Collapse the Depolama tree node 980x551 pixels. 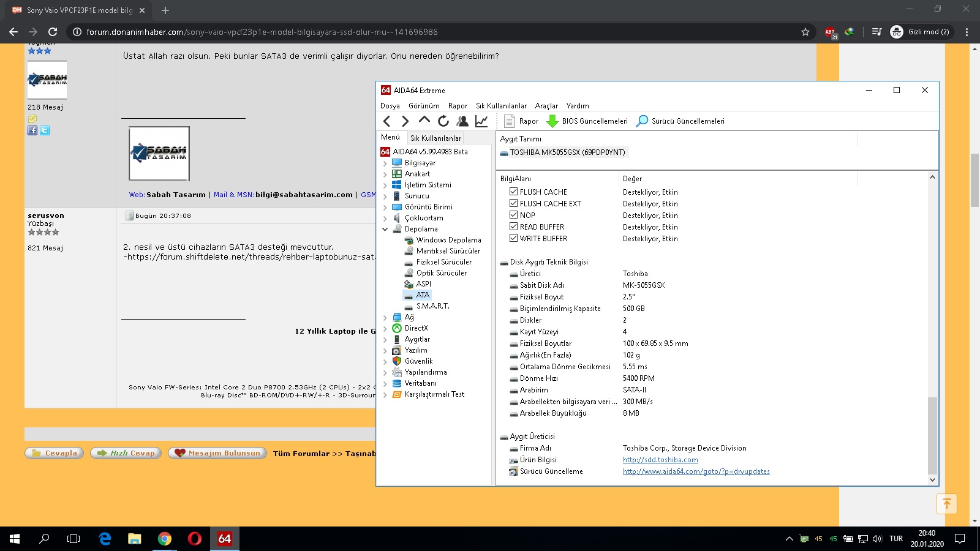[385, 229]
